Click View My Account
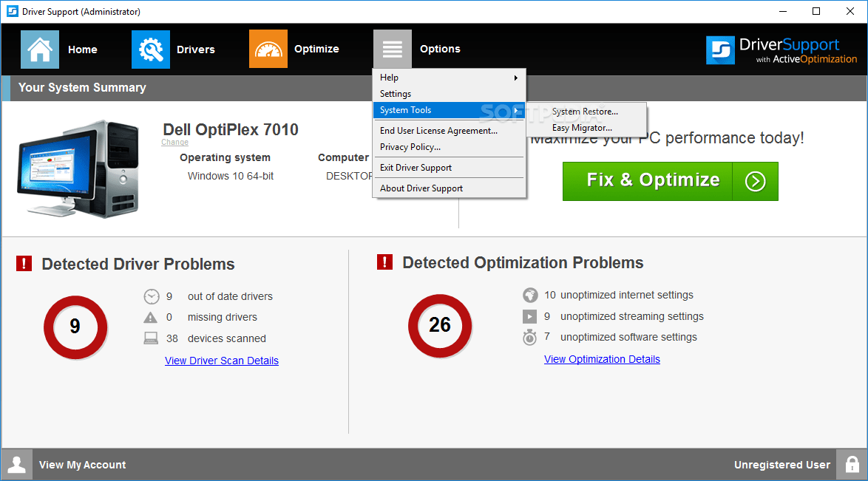The height and width of the screenshot is (481, 868). point(83,465)
